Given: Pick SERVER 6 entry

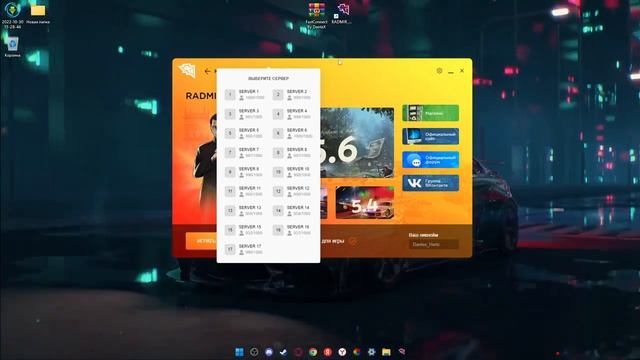Looking at the screenshot, I should coord(293,133).
